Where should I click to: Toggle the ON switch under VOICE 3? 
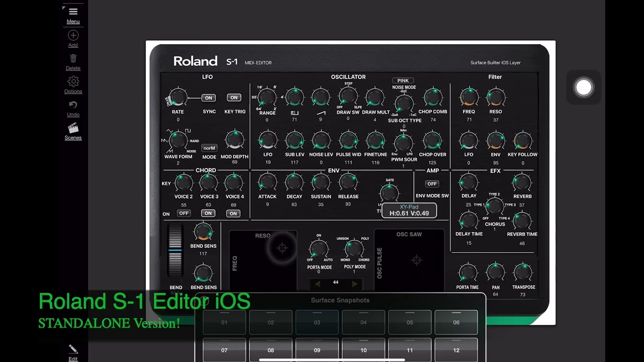tap(208, 213)
